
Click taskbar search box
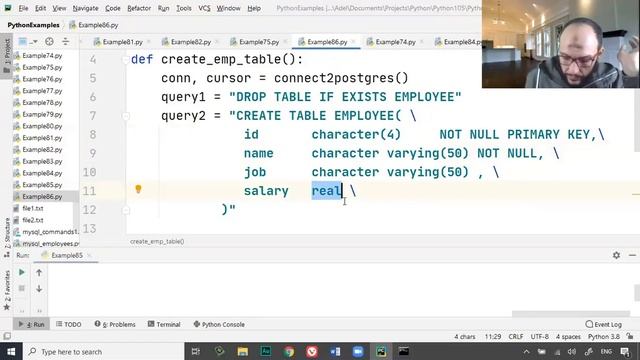(x=104, y=351)
